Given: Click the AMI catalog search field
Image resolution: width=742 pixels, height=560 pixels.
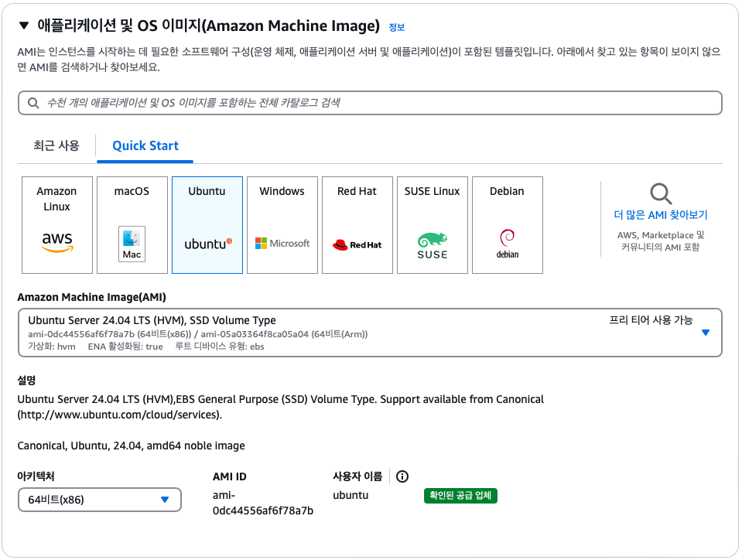Looking at the screenshot, I should (370, 103).
